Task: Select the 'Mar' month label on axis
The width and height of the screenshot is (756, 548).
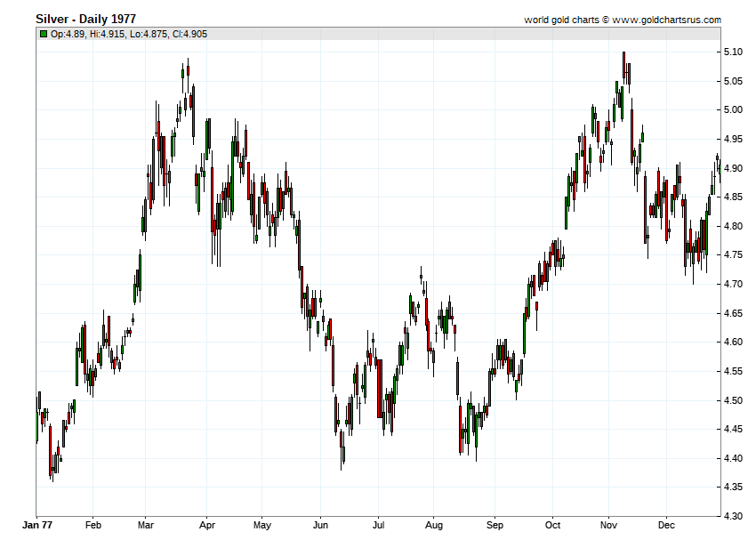Action: pyautogui.click(x=146, y=525)
